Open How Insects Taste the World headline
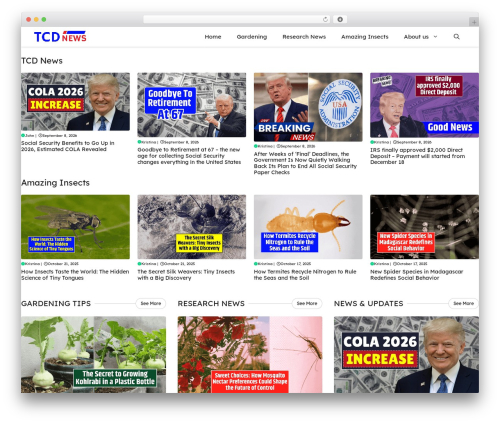The width and height of the screenshot is (500, 423). [75, 275]
